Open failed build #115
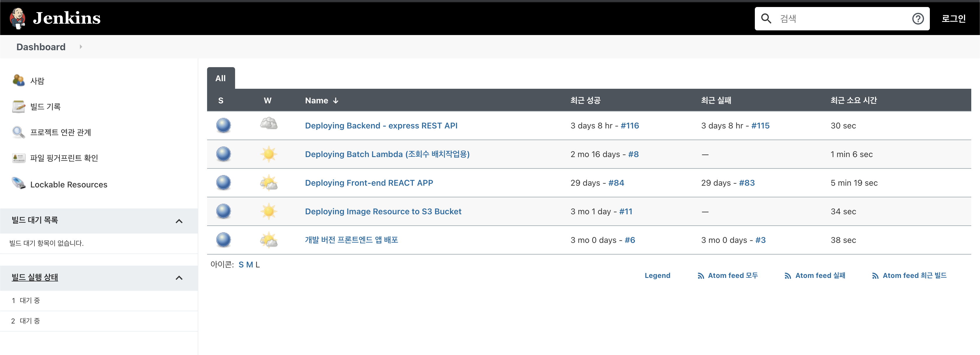The image size is (980, 355). [x=760, y=126]
